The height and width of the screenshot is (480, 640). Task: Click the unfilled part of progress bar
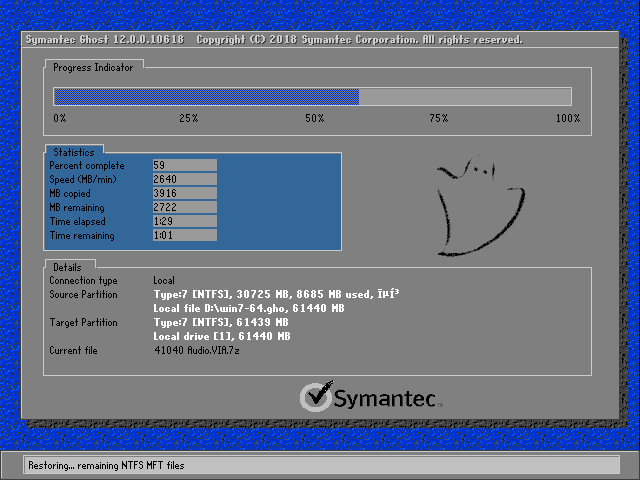click(465, 97)
